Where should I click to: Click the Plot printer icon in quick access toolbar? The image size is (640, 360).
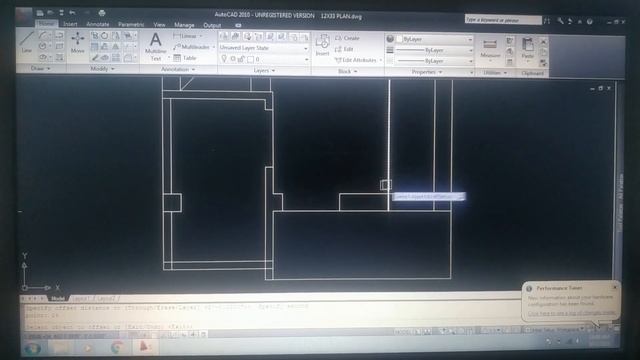[102, 13]
